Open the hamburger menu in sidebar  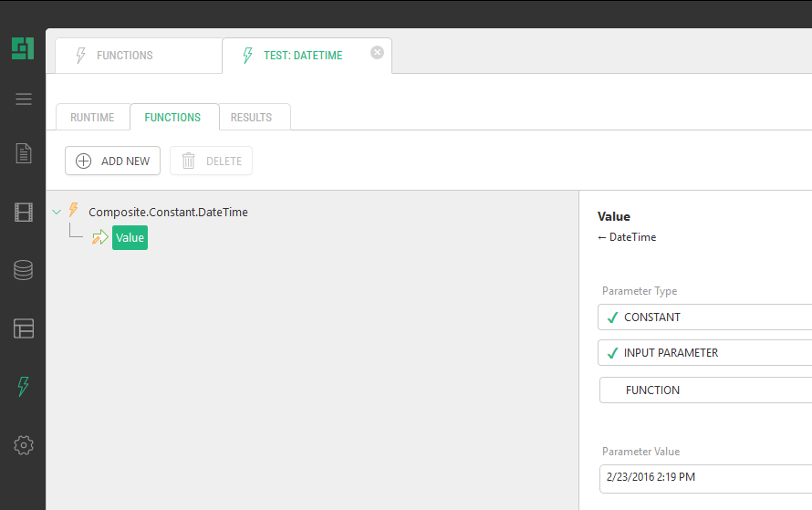pyautogui.click(x=24, y=99)
